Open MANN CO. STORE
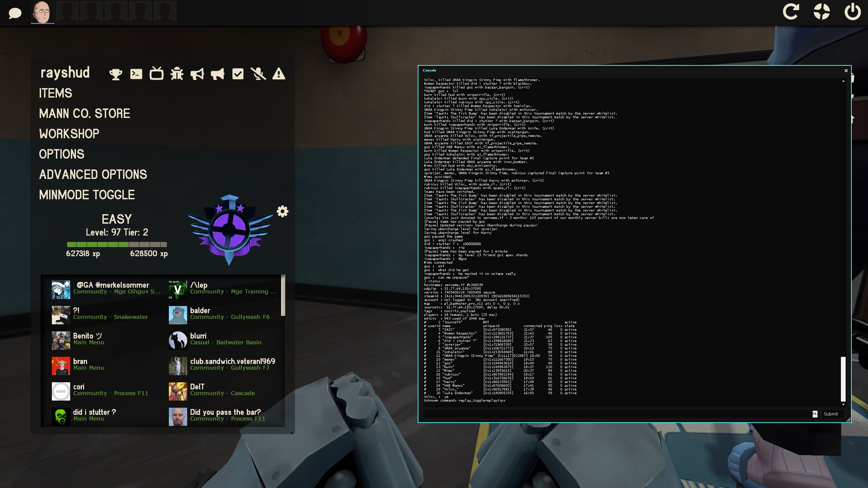 (84, 114)
